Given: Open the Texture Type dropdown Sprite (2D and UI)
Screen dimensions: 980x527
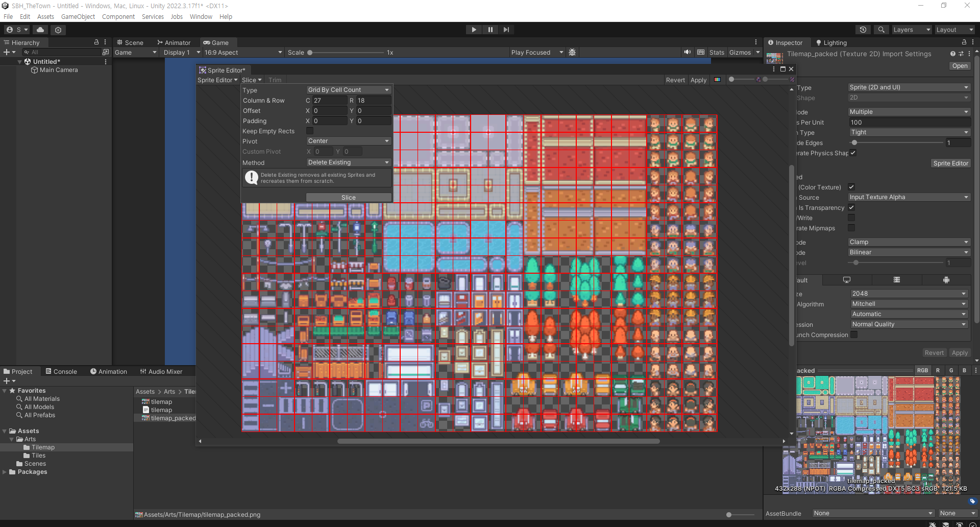Looking at the screenshot, I should (909, 87).
